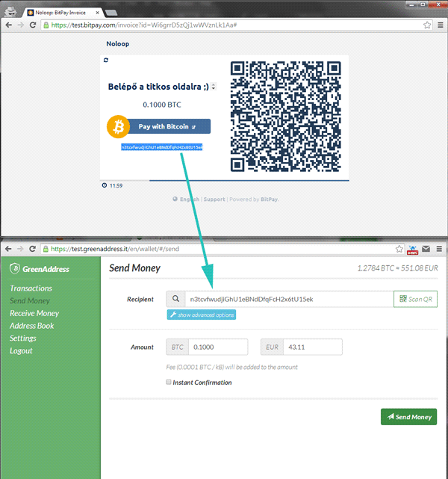Click the BitPay link in the footer
This screenshot has height=479, width=448.
tap(269, 200)
